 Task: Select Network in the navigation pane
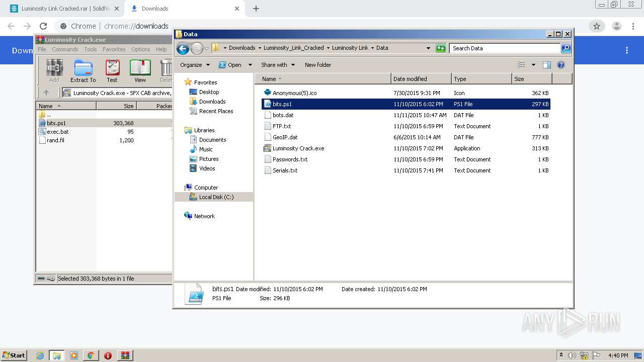[200, 216]
